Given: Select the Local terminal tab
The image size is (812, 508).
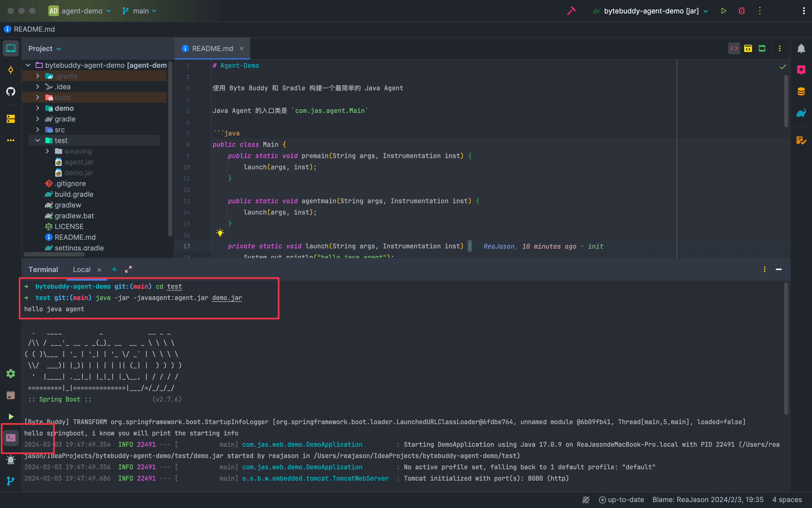Looking at the screenshot, I should (x=82, y=269).
